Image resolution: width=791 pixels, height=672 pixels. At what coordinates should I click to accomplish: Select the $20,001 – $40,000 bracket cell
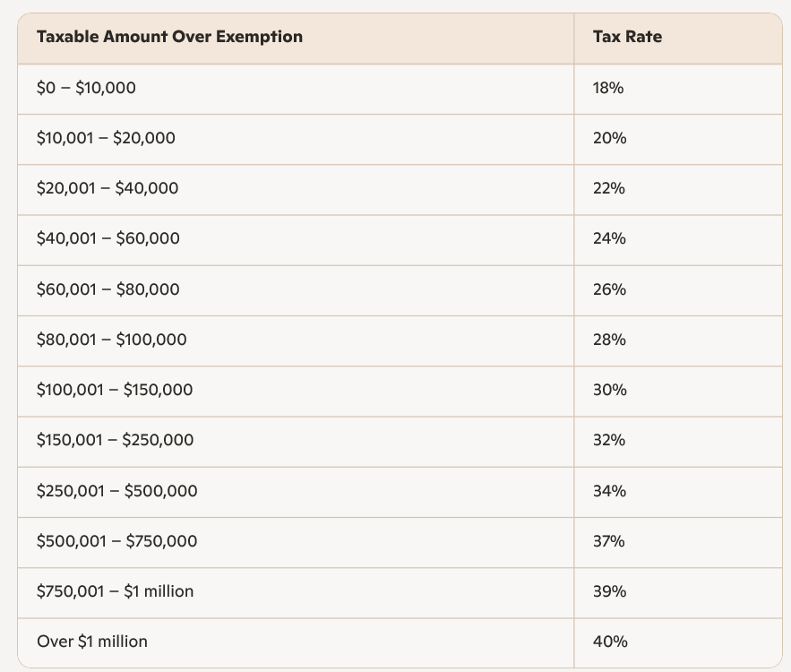(107, 188)
